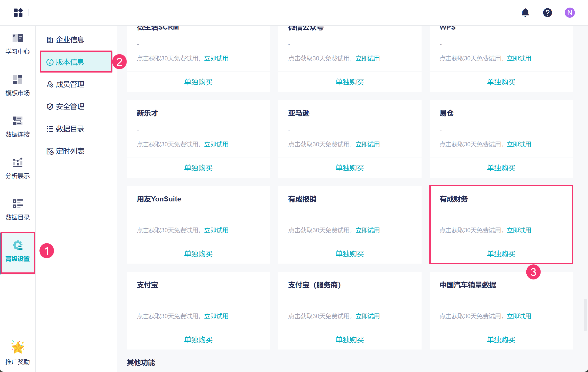Open 定时列表 menu item
The width and height of the screenshot is (588, 372).
[x=70, y=151]
